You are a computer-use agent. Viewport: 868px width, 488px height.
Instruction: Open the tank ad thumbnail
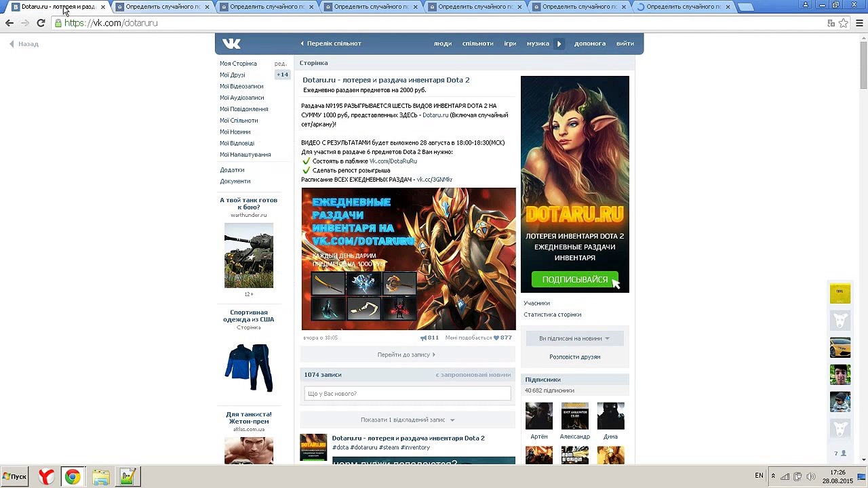[249, 255]
